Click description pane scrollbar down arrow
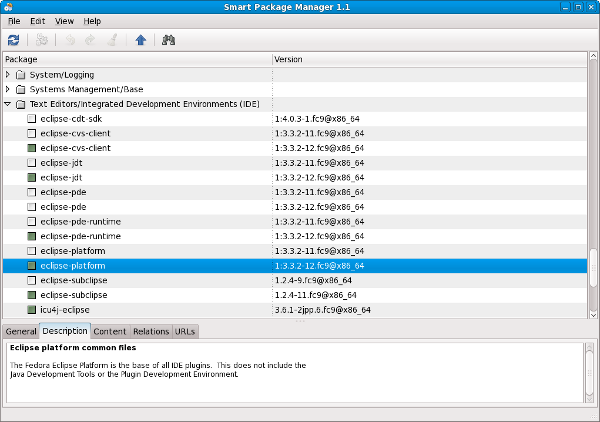 pyautogui.click(x=589, y=398)
